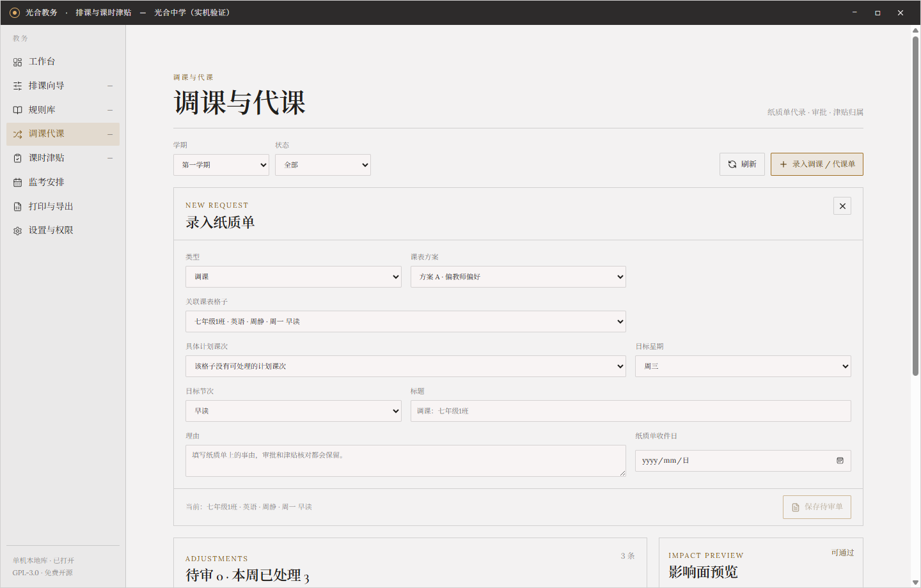
Task: Open the 具体计划课次 dropdown
Action: (405, 366)
